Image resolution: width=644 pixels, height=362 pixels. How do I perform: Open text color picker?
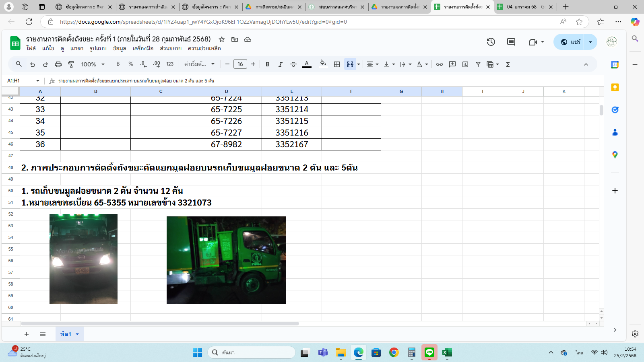pyautogui.click(x=307, y=64)
